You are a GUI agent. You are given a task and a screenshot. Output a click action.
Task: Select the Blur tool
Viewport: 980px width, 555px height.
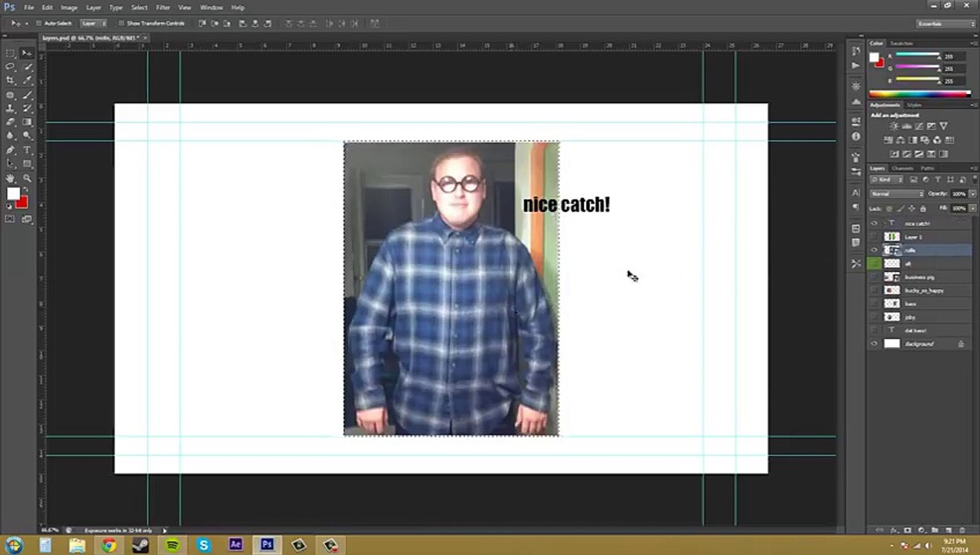click(11, 136)
